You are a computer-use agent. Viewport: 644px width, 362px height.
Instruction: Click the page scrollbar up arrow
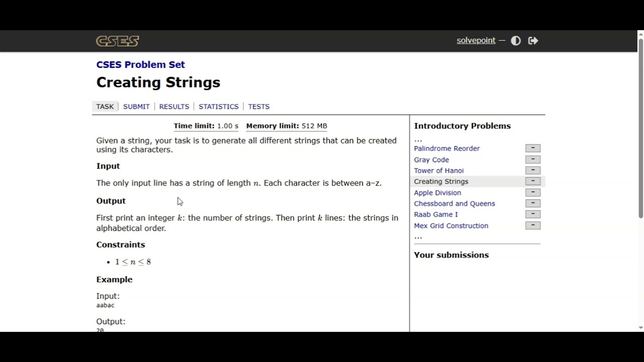pyautogui.click(x=640, y=34)
